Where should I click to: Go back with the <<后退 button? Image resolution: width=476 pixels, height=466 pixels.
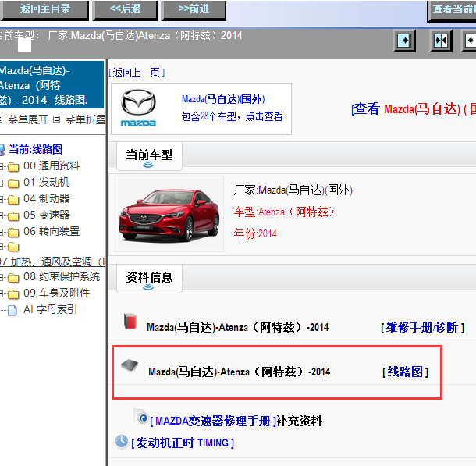[125, 9]
